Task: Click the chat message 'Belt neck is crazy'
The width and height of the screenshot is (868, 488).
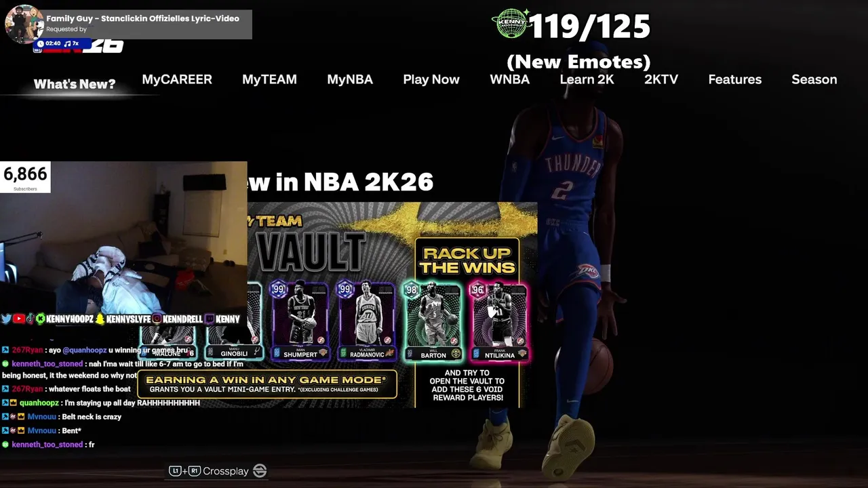Action: point(92,417)
